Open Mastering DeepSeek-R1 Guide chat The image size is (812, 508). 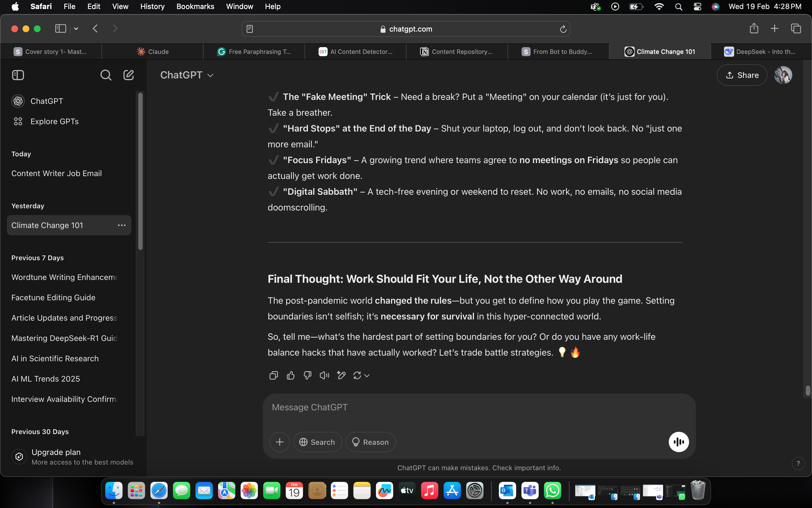69,338
